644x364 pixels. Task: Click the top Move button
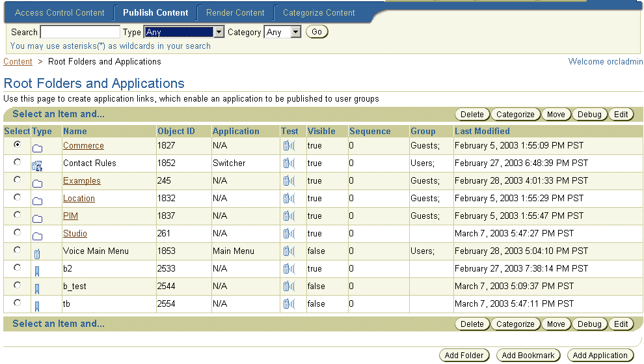[556, 115]
